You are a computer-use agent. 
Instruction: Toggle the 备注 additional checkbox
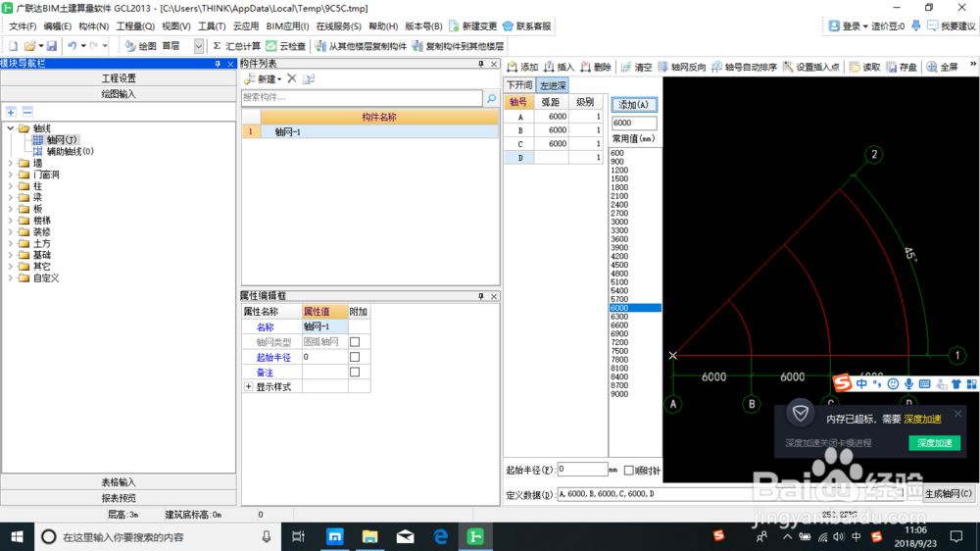pyautogui.click(x=355, y=373)
